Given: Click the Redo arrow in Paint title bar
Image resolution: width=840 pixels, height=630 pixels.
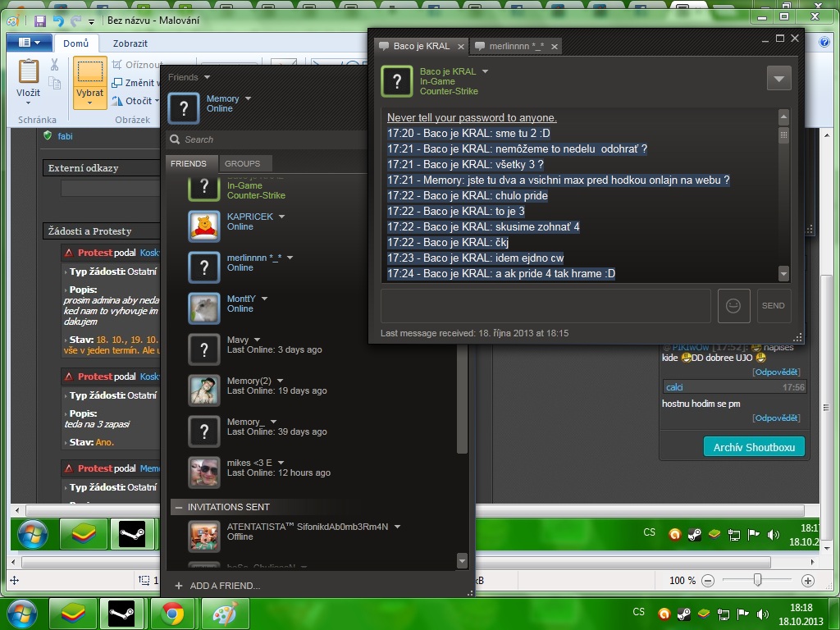Looking at the screenshot, I should (75, 21).
